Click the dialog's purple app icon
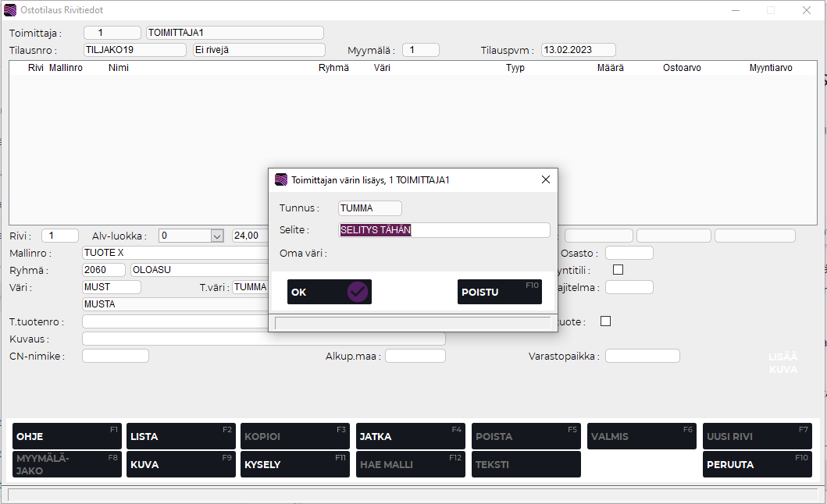 [x=281, y=179]
